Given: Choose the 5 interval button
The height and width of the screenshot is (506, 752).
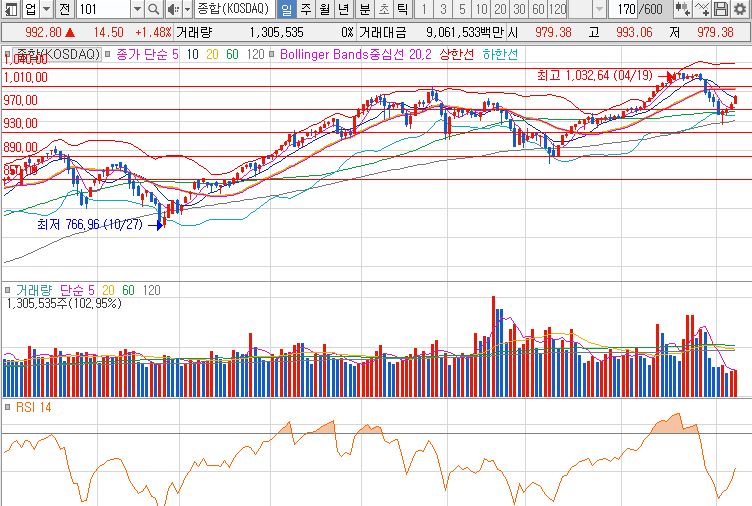Looking at the screenshot, I should [462, 9].
